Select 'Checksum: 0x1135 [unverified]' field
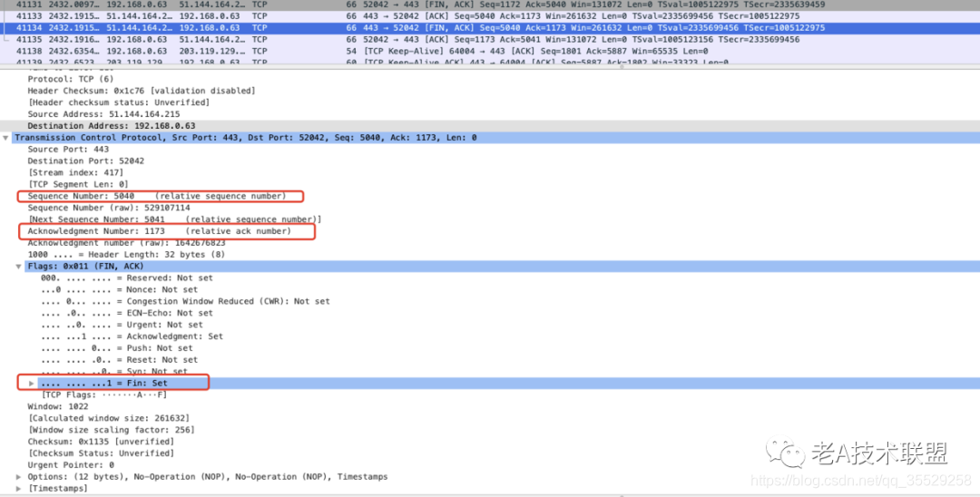The width and height of the screenshot is (980, 497). click(x=102, y=442)
